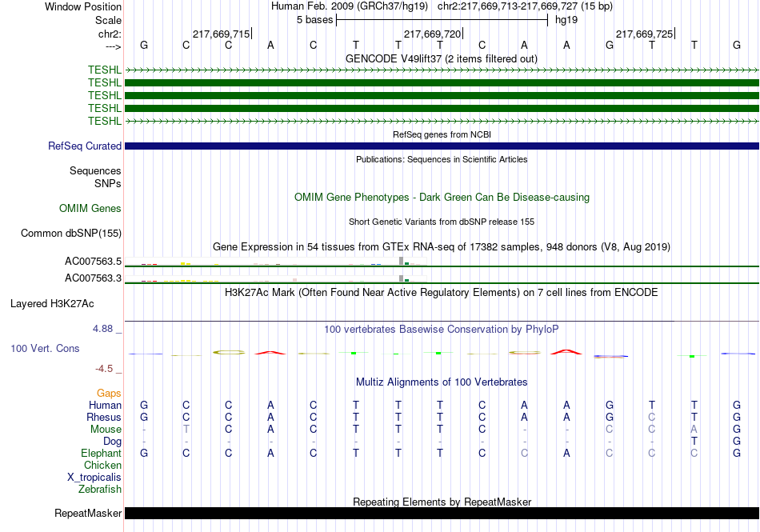
Task: Click the 4.88 PhyloP upper limit value
Action: tap(102, 329)
